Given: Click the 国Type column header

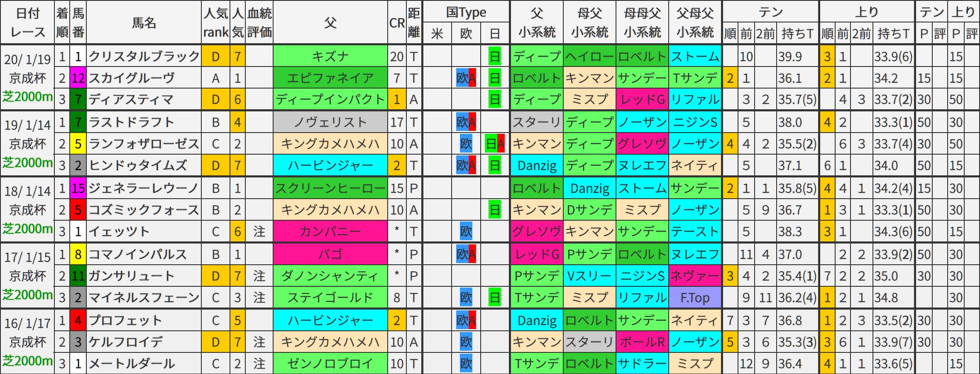Looking at the screenshot, I should pos(466,12).
